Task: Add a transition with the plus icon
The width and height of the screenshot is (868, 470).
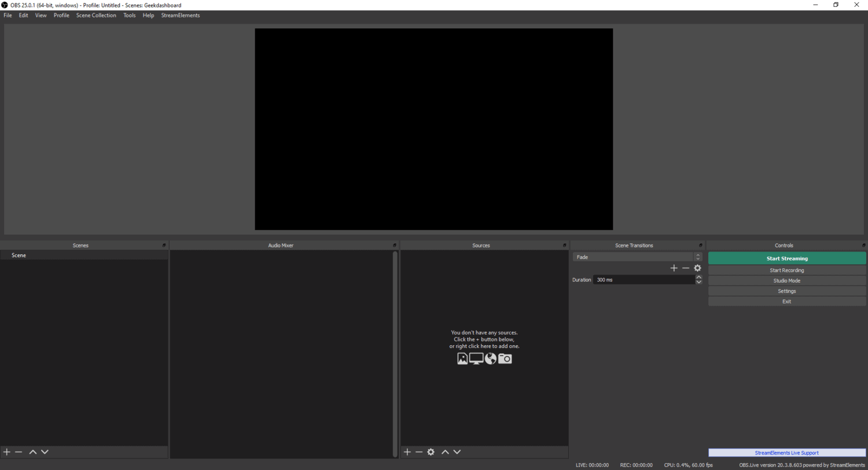Action: [674, 268]
